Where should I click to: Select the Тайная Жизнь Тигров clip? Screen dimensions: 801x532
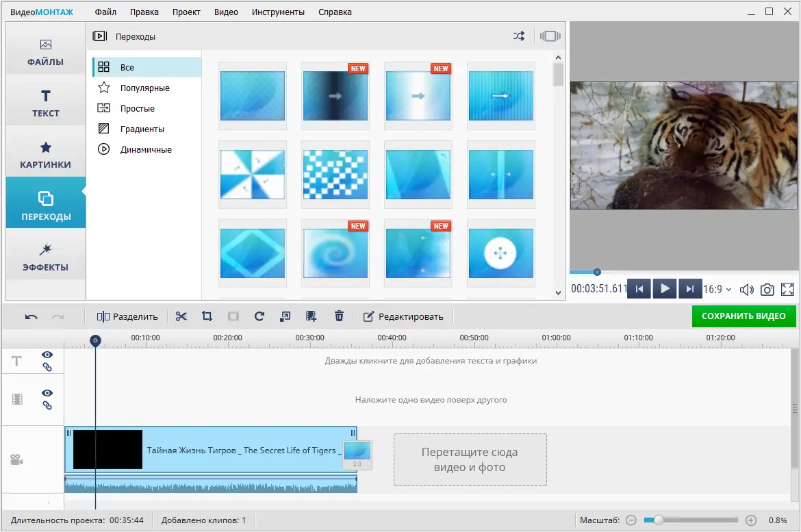pyautogui.click(x=210, y=450)
